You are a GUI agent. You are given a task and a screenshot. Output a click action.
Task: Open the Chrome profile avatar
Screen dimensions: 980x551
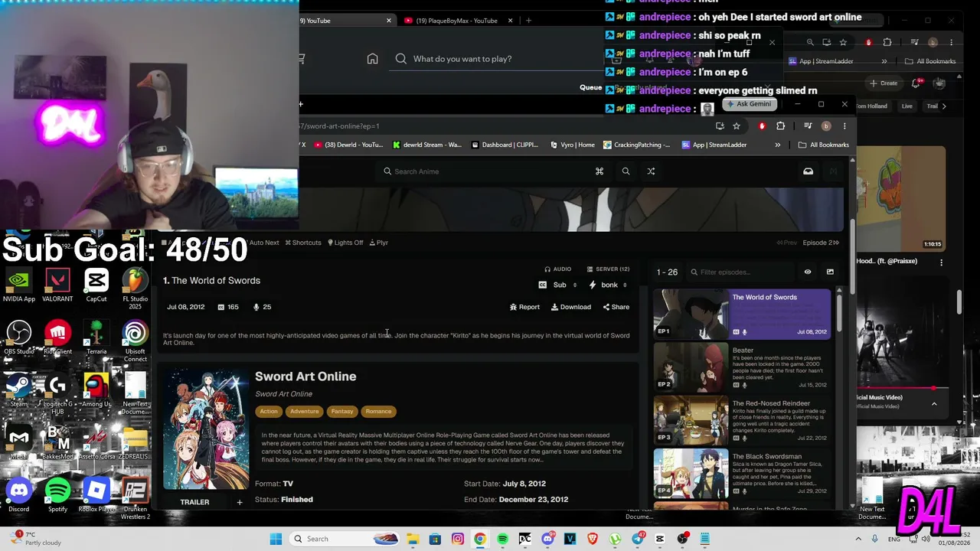825,126
